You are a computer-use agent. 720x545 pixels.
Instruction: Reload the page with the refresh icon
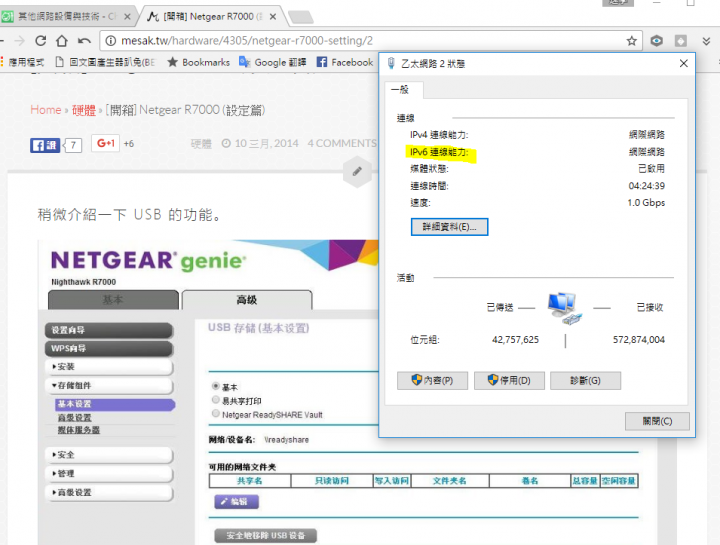(40, 40)
